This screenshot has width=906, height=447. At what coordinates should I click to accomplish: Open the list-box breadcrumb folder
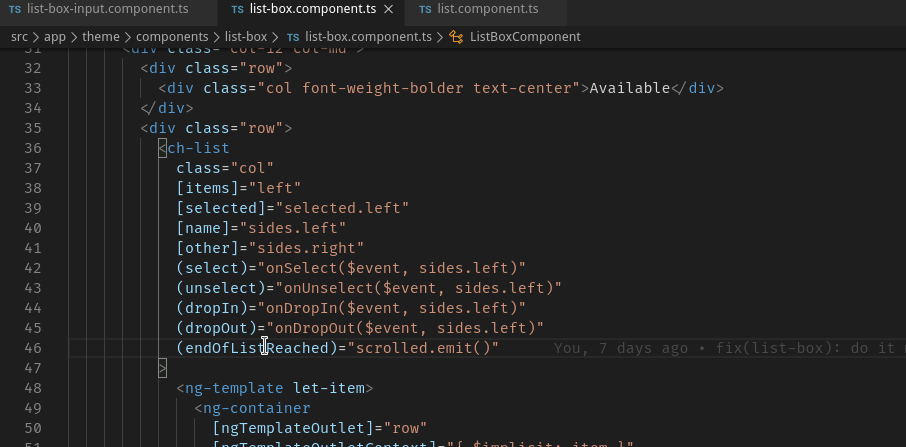tap(246, 37)
